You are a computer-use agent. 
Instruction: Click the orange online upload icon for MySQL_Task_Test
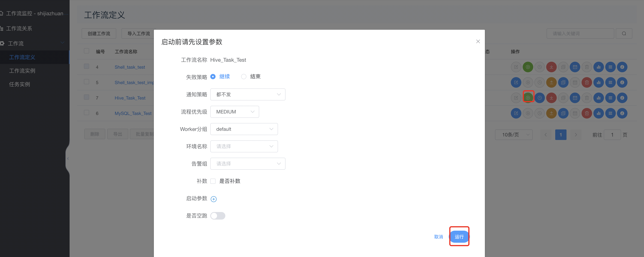pyautogui.click(x=551, y=113)
